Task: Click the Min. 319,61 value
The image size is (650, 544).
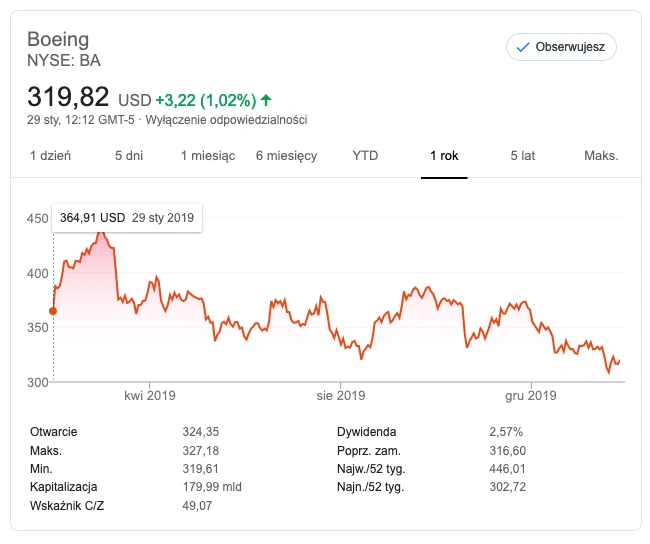Action: click(200, 469)
